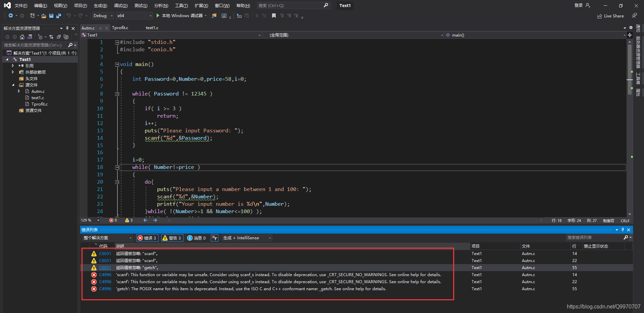Screen dimensions: 644x313
Task: Click the search magnifier in Solution Explorer
Action: pos(70,45)
